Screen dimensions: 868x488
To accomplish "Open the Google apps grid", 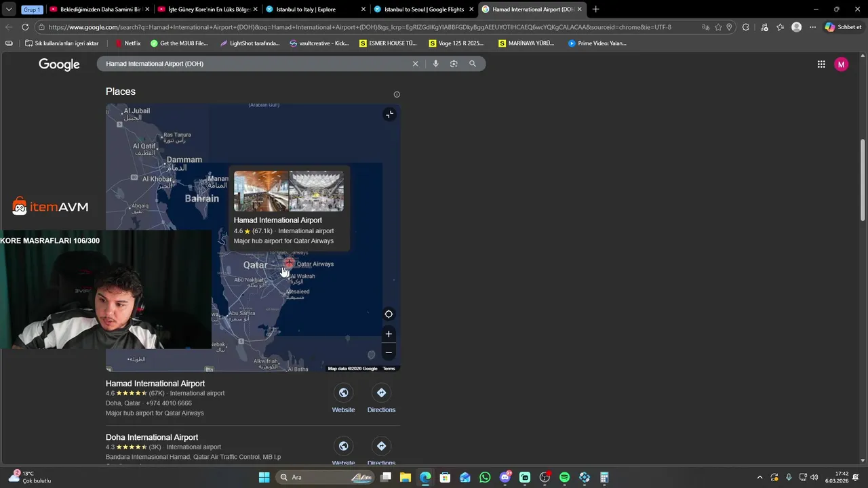I will (821, 64).
